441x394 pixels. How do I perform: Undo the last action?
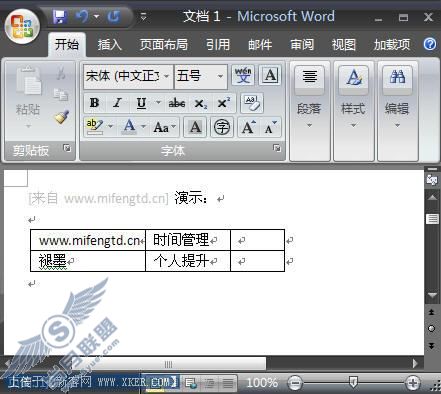coord(82,16)
